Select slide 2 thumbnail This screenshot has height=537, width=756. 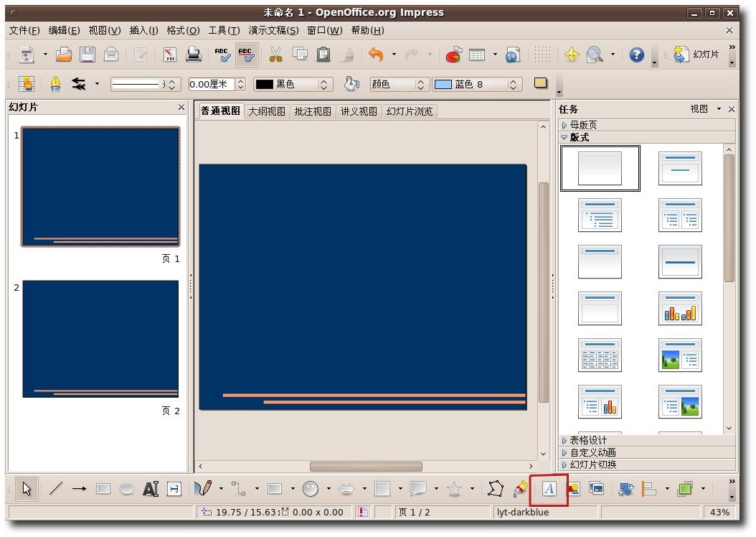[100, 339]
